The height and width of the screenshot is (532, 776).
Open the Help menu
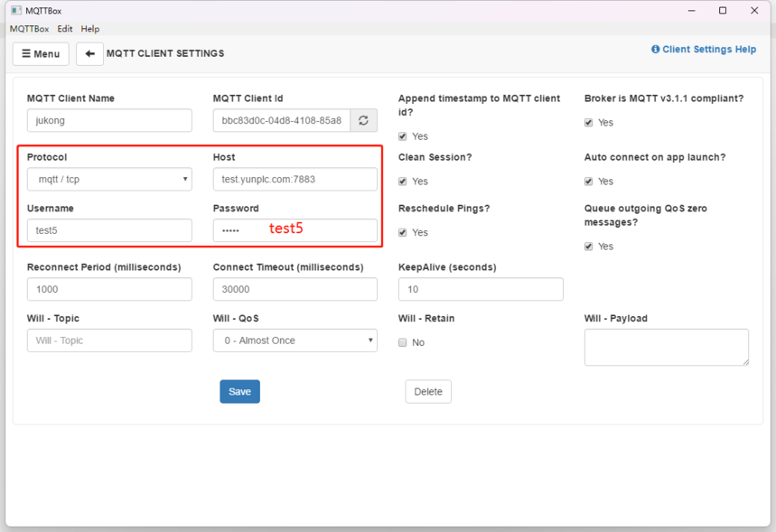pos(90,29)
